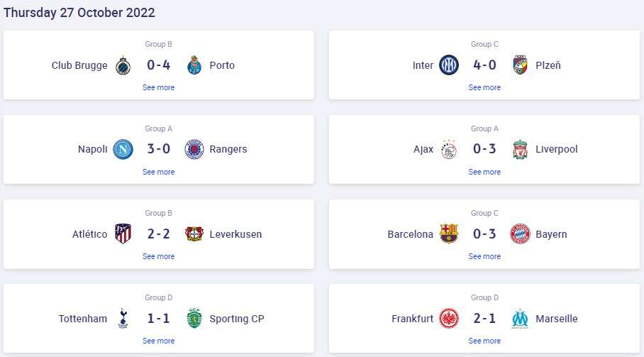Click the Ajax club logo
The width and height of the screenshot is (644, 357).
(x=449, y=149)
